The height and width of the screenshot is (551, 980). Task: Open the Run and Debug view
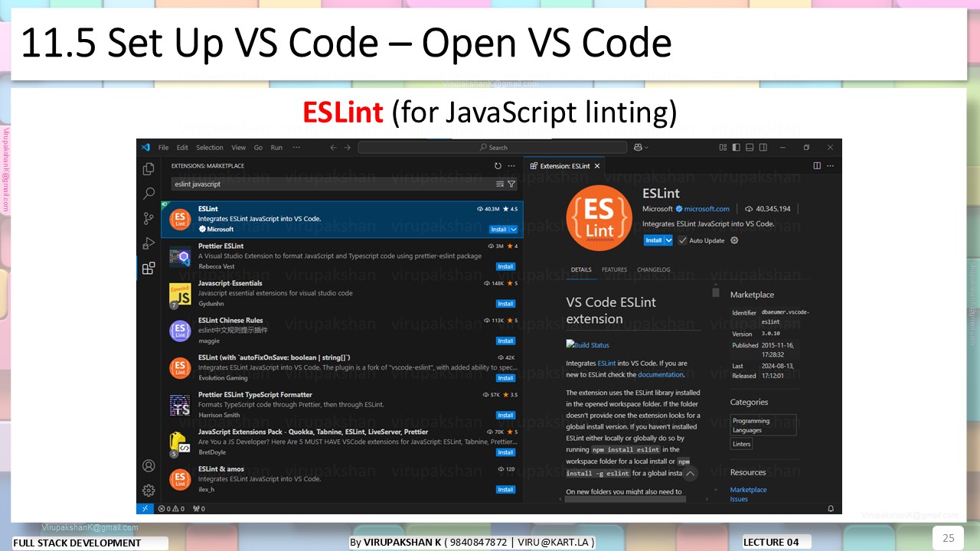[x=149, y=243]
